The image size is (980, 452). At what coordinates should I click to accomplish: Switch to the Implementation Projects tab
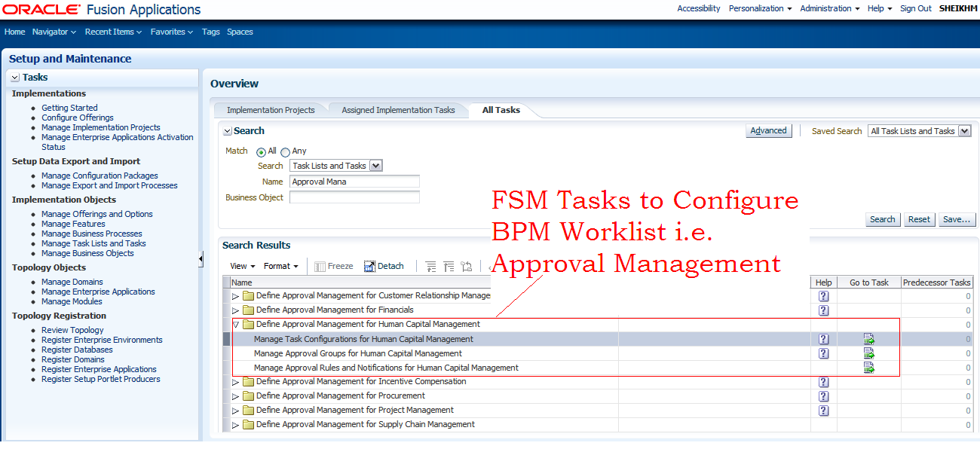(x=271, y=109)
